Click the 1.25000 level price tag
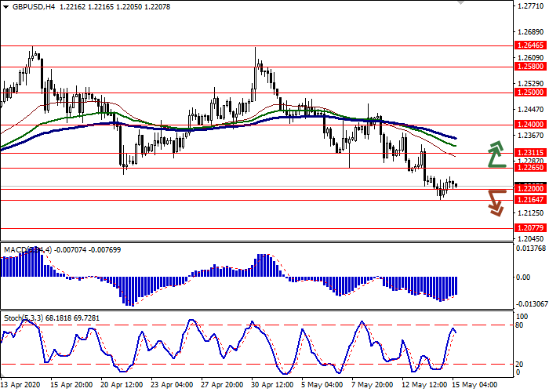Screen dimensions: 549x392 point(530,92)
